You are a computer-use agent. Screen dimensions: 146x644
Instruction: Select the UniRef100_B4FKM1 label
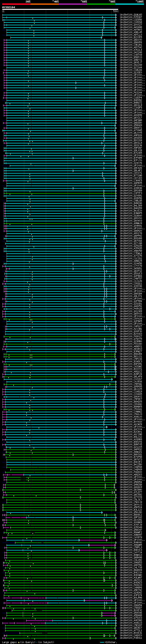click(x=131, y=364)
